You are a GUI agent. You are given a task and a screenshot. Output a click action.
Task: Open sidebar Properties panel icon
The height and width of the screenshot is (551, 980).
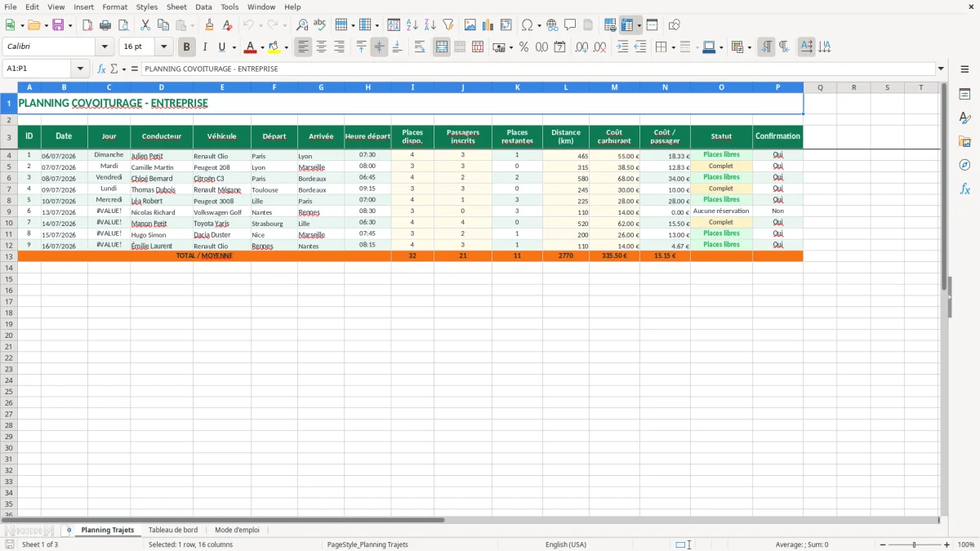(x=964, y=95)
